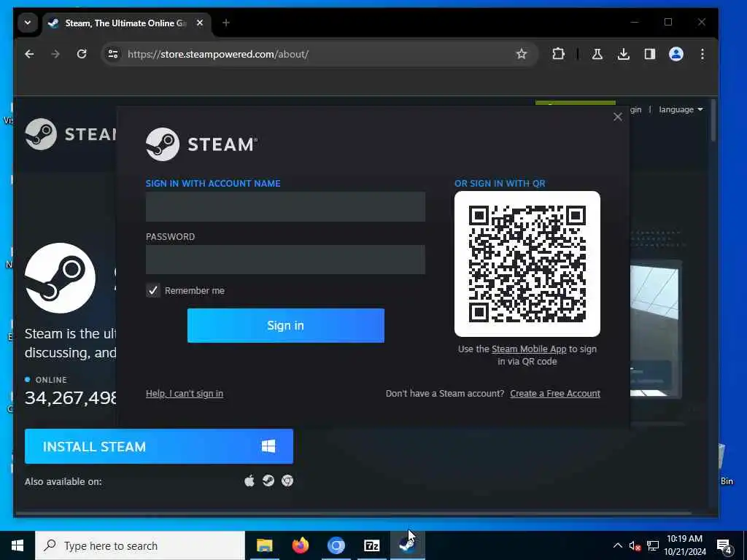Focus the password field
Image resolution: width=747 pixels, height=560 pixels.
click(x=285, y=260)
